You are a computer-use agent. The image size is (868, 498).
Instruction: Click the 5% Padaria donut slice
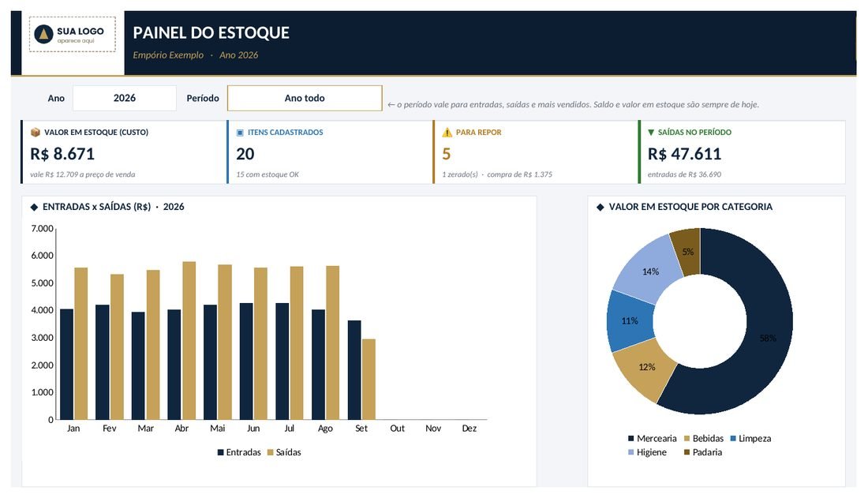687,252
